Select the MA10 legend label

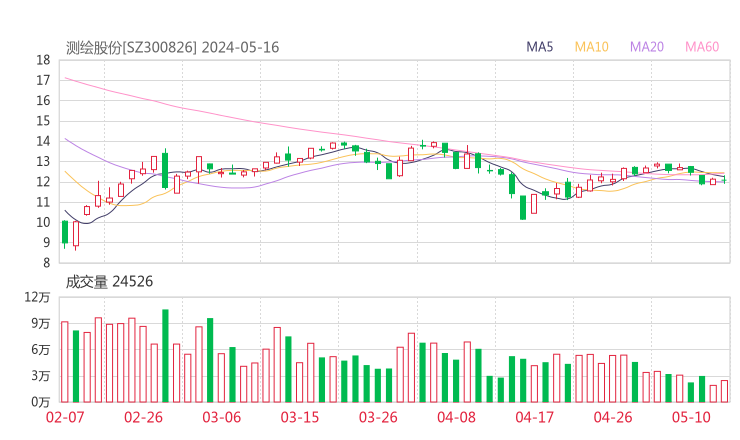[x=591, y=47]
